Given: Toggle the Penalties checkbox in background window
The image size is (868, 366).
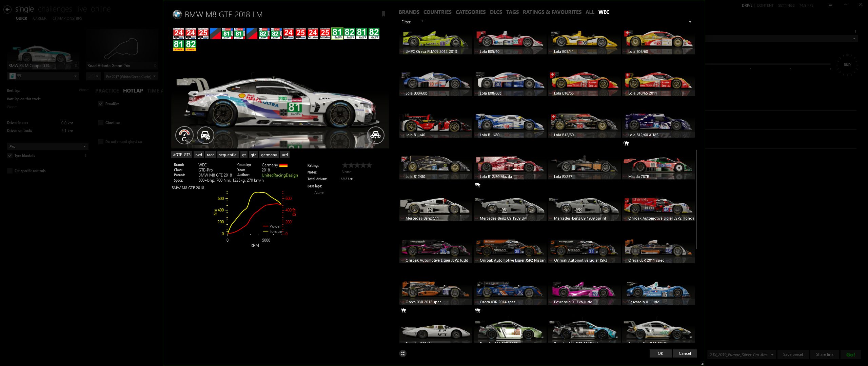Looking at the screenshot, I should tap(101, 104).
